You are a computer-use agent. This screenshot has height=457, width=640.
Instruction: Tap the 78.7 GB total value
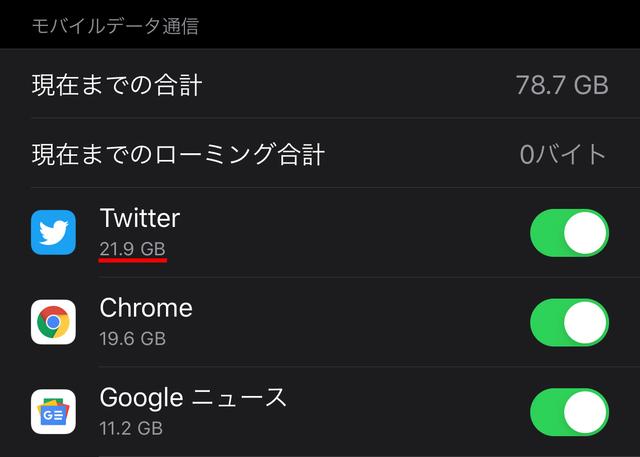562,85
